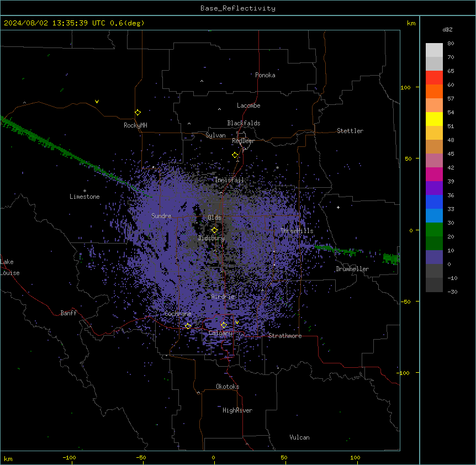Select the Calgary label
This screenshot has width=476, height=465.
point(220,333)
